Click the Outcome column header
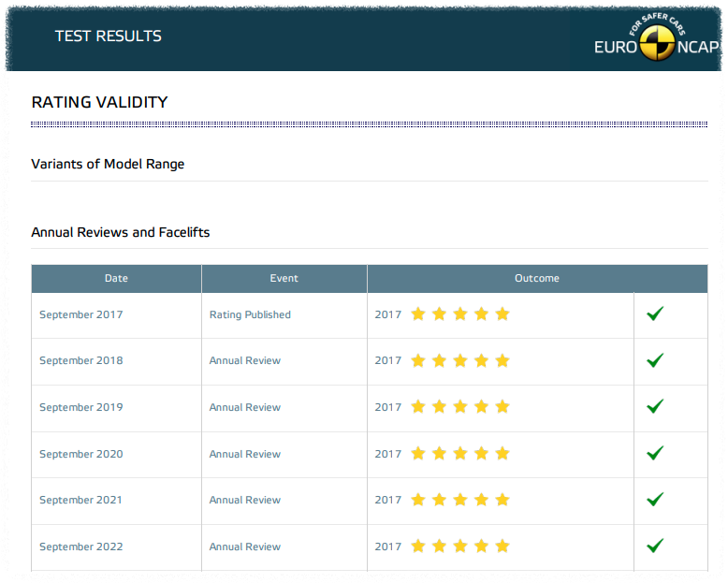This screenshot has width=728, height=583. coord(537,279)
